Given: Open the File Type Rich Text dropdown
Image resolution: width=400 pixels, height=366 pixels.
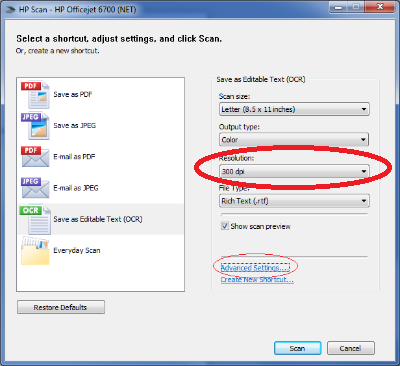Looking at the screenshot, I should point(294,201).
